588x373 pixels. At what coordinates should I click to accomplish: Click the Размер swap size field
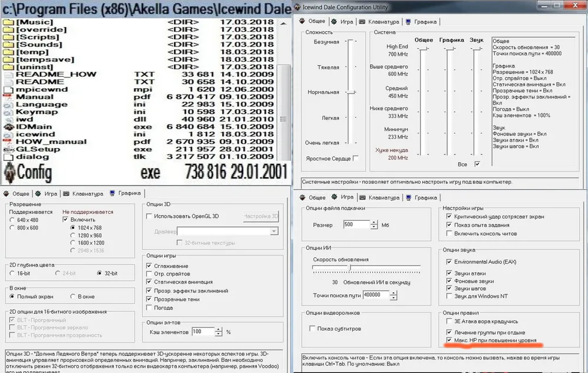coord(357,225)
